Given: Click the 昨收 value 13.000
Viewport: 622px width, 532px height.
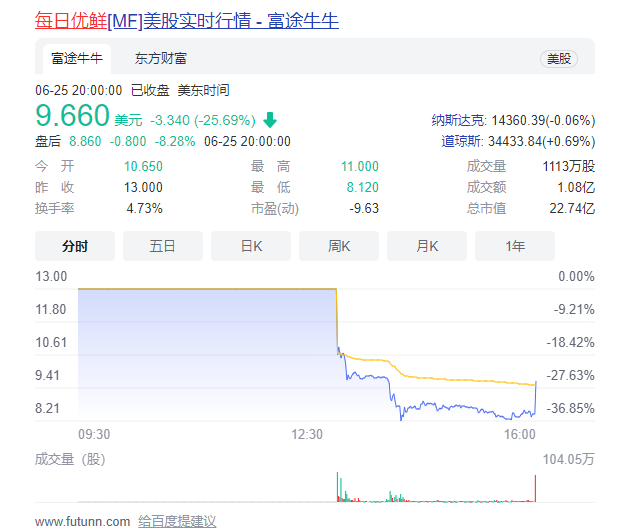Looking at the screenshot, I should (x=143, y=187).
